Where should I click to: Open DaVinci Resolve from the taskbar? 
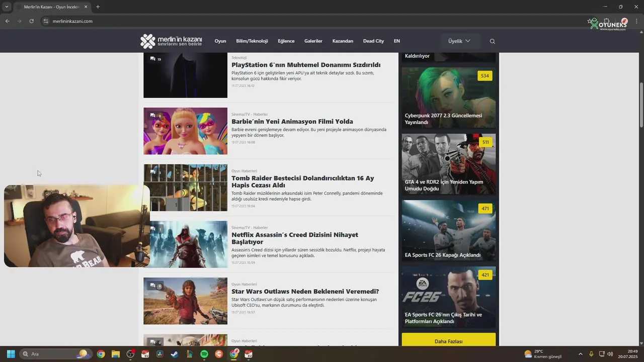(159, 354)
